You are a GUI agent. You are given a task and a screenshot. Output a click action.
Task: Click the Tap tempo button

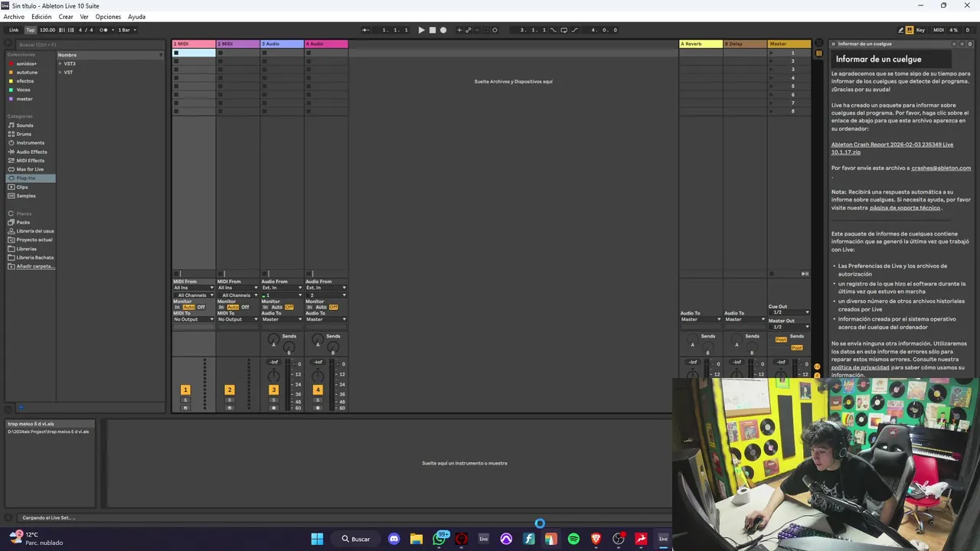pos(31,30)
